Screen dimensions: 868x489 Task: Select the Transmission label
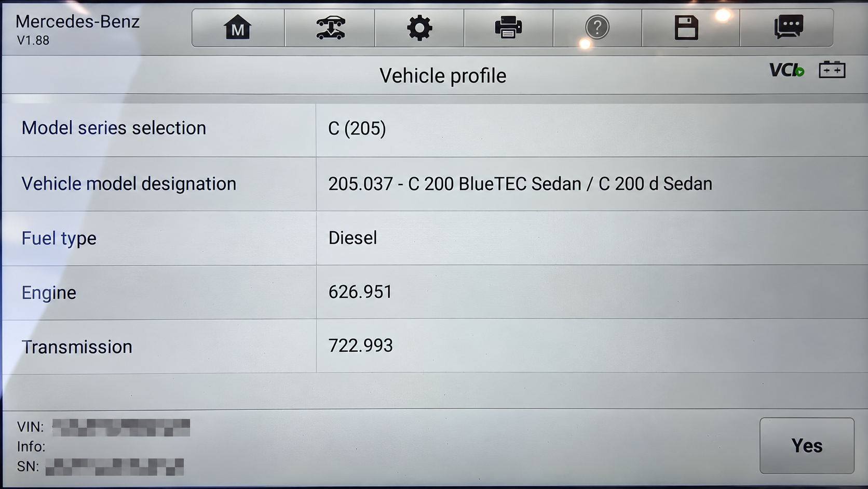[x=77, y=347]
